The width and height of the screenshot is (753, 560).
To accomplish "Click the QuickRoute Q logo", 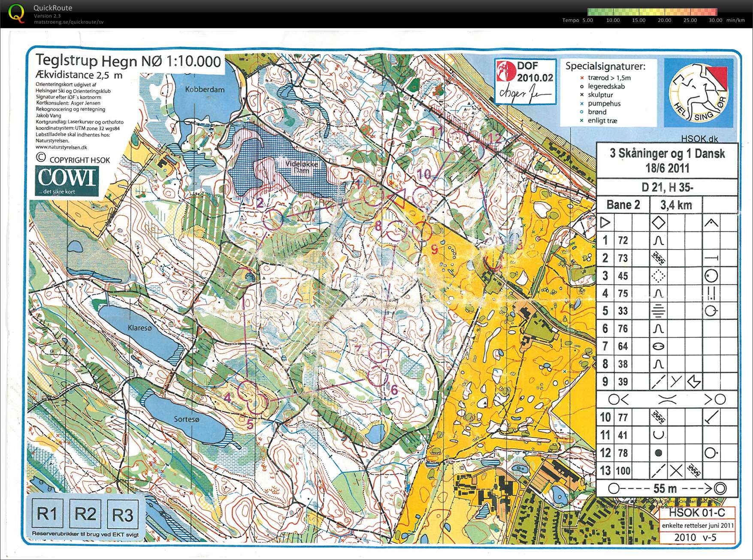I will pyautogui.click(x=16, y=13).
